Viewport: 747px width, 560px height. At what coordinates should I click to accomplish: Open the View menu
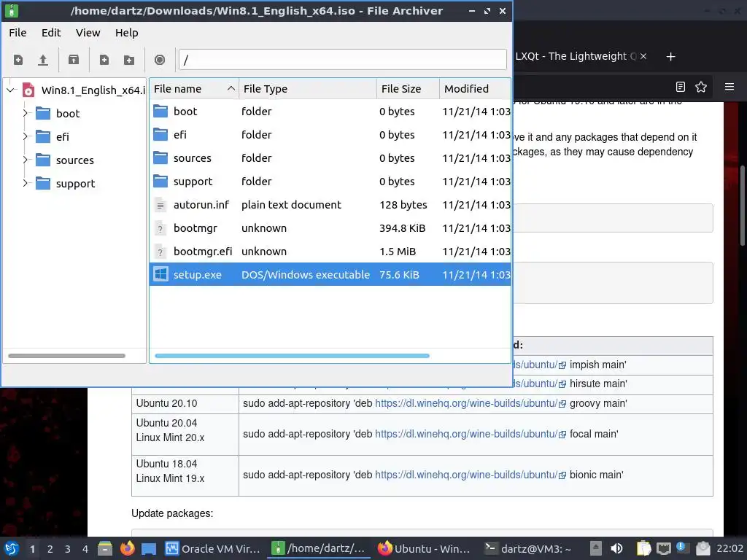point(88,33)
